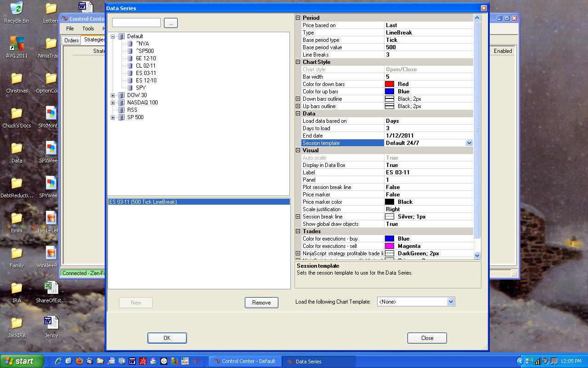This screenshot has width=588, height=368.
Task: Show hidden system tray icons
Action: (520, 361)
